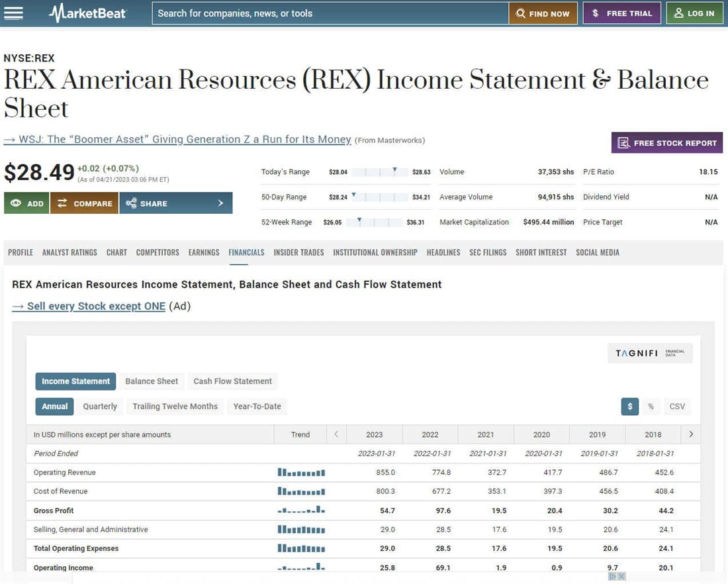Click the 2021-01-31 period ended date
The height and width of the screenshot is (584, 728).
click(x=488, y=454)
